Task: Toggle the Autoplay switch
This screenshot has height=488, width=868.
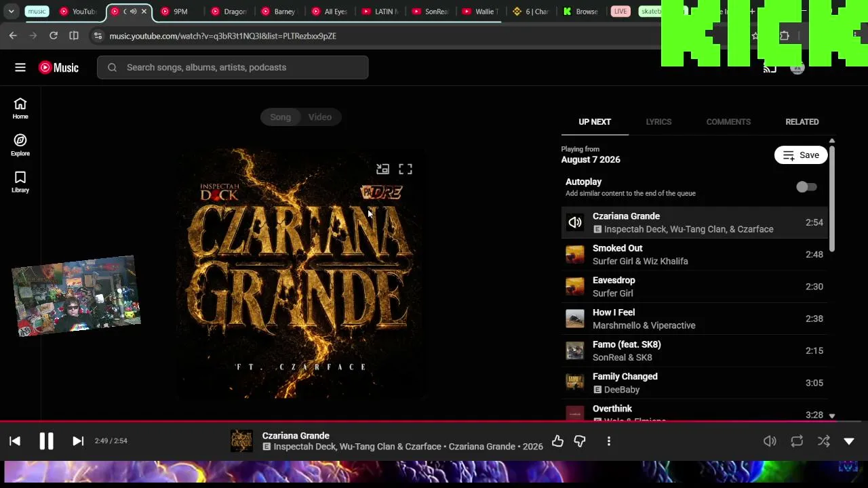Action: [x=806, y=187]
